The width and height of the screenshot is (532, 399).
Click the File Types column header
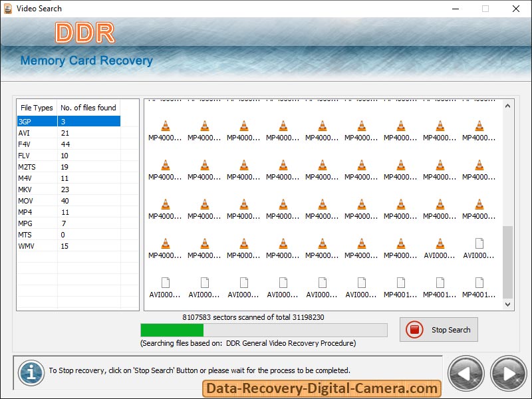pos(36,108)
